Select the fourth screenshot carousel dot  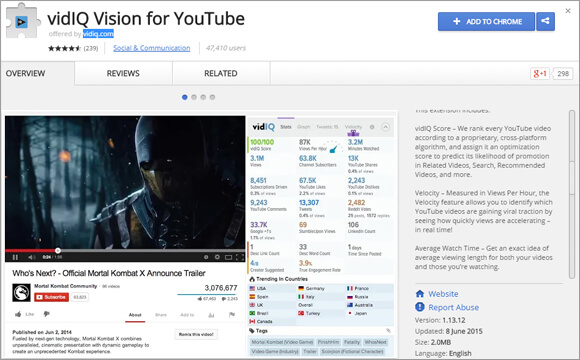point(212,97)
